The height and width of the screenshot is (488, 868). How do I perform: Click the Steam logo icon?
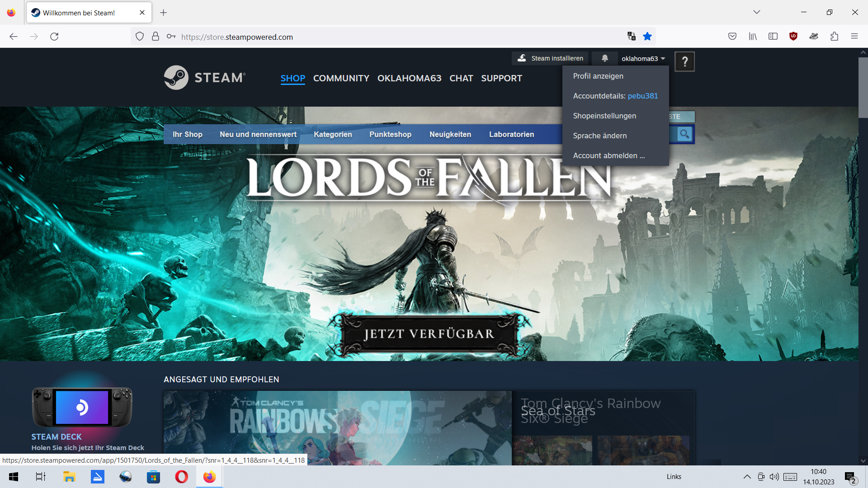pos(176,78)
